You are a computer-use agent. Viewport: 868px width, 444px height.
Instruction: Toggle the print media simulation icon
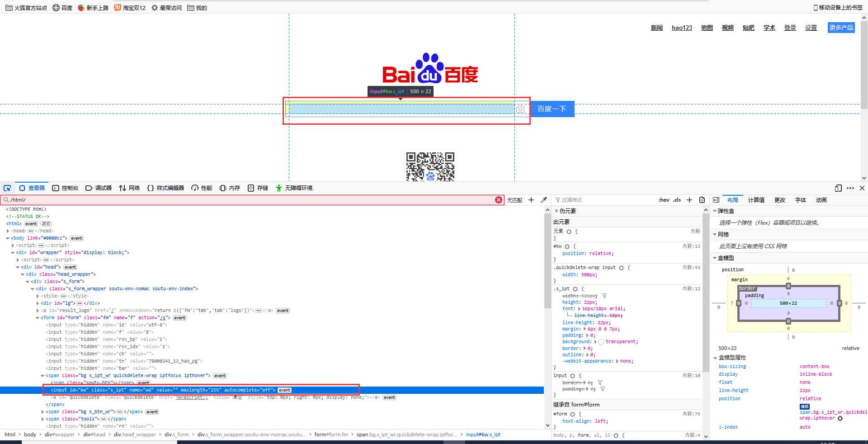[x=702, y=200]
